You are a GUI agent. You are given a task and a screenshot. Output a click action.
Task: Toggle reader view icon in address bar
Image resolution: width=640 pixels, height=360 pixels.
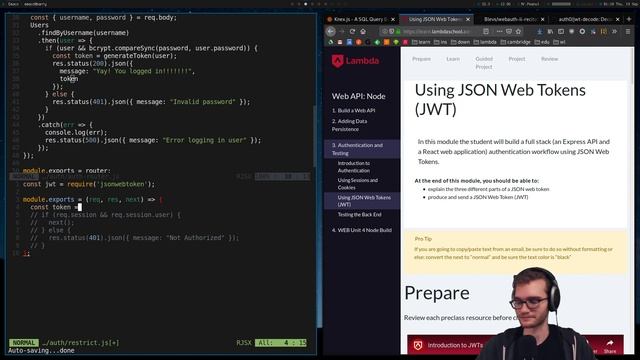(x=486, y=31)
